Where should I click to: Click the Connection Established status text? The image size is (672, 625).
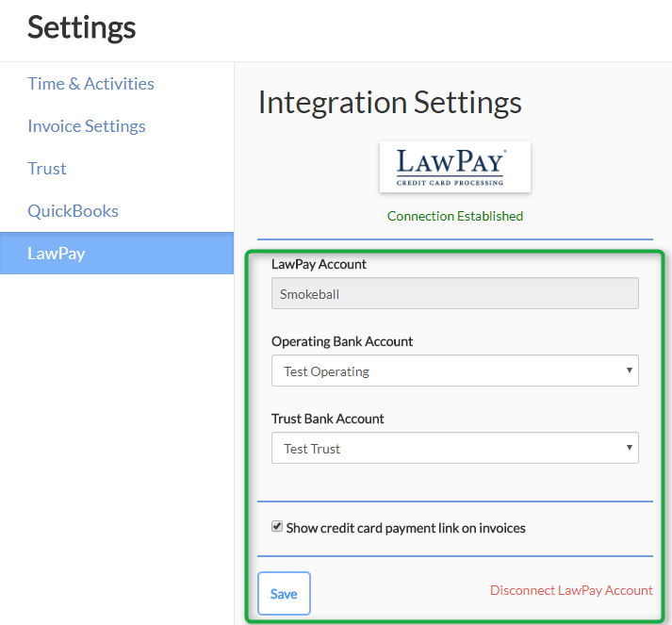click(454, 216)
